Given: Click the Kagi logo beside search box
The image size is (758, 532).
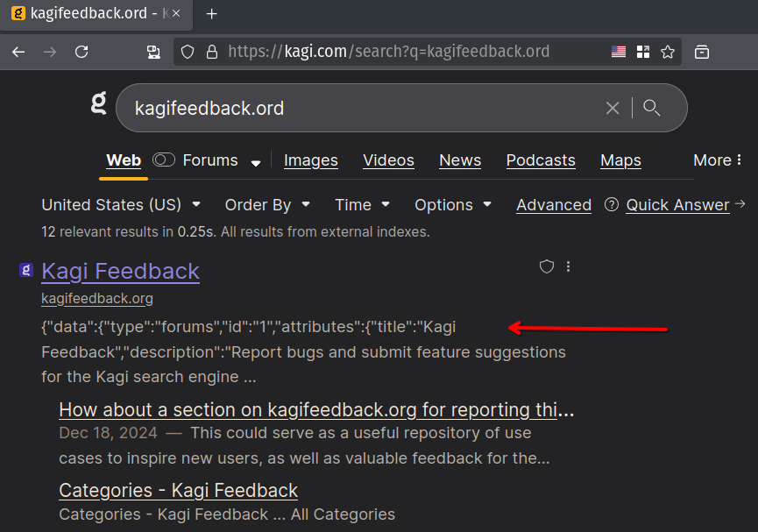Looking at the screenshot, I should pos(99,104).
